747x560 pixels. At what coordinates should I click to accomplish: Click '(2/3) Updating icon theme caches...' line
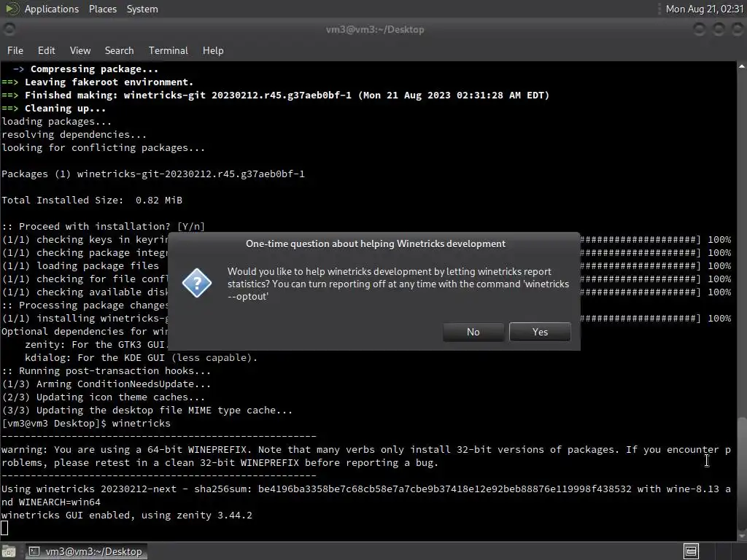pyautogui.click(x=104, y=397)
